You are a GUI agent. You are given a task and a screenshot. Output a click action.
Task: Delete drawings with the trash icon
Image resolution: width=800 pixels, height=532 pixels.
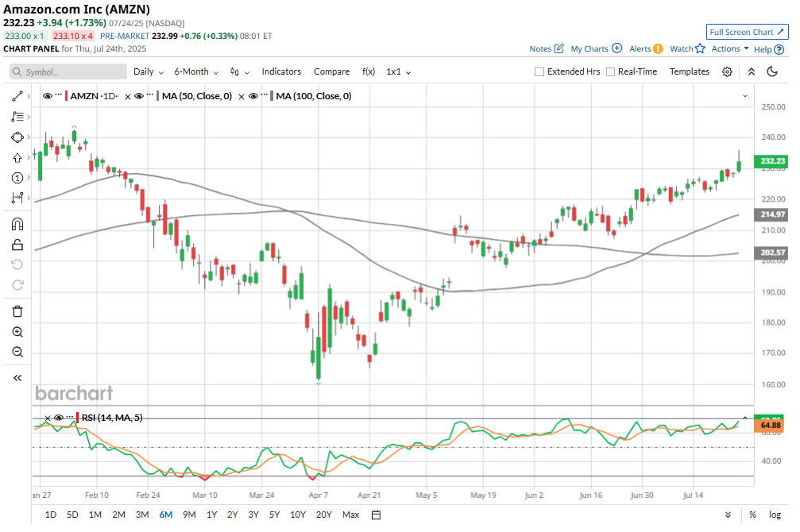[17, 311]
